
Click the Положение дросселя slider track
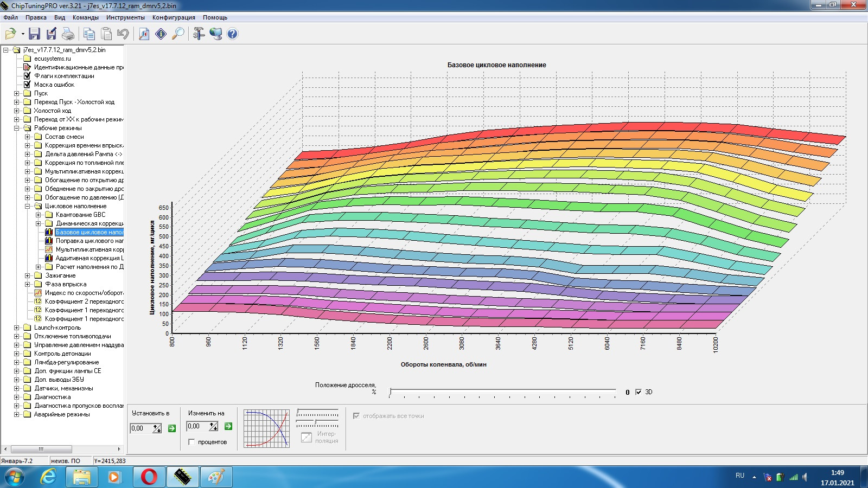[502, 391]
